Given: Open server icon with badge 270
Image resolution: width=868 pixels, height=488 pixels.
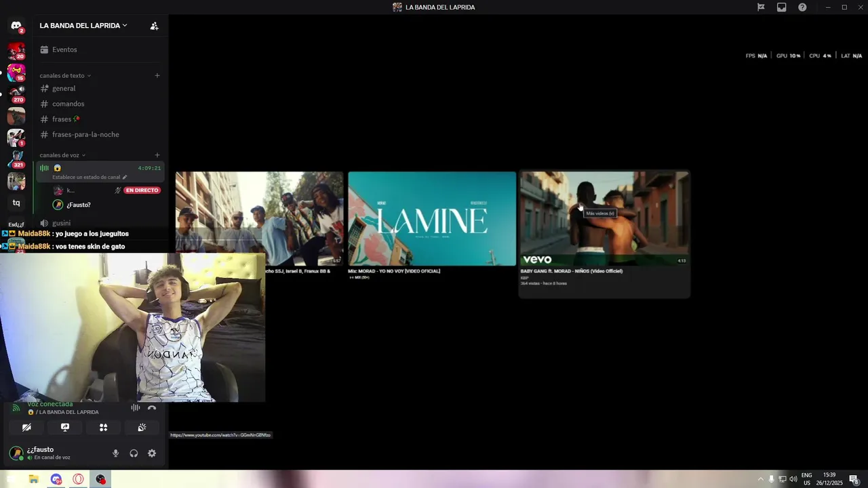Looking at the screenshot, I should point(16,94).
